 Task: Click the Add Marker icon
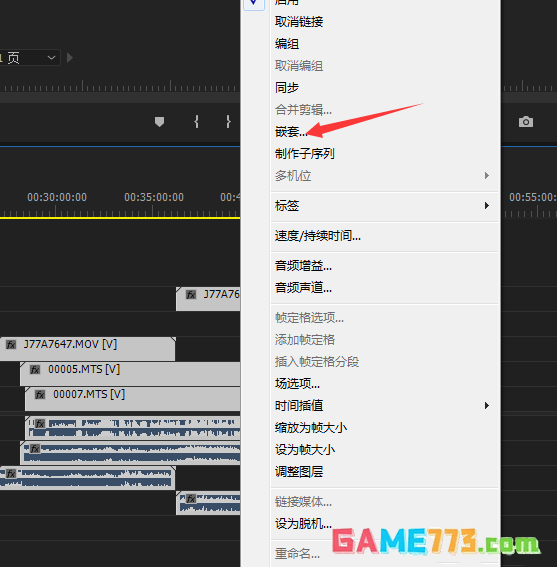(160, 122)
